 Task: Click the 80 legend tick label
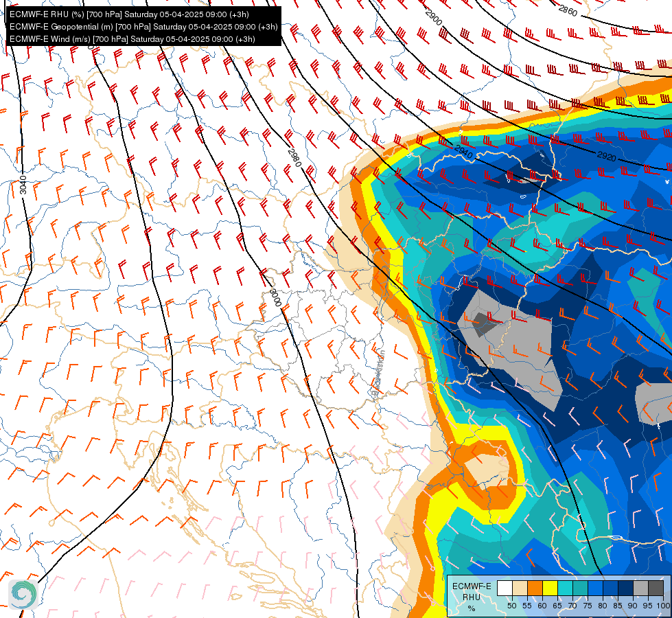tap(603, 606)
